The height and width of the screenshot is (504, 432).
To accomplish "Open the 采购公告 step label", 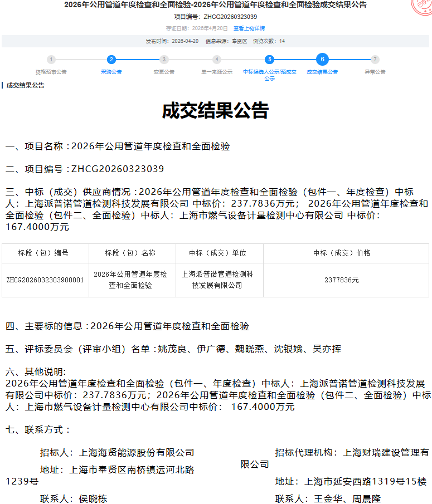I will tap(111, 72).
